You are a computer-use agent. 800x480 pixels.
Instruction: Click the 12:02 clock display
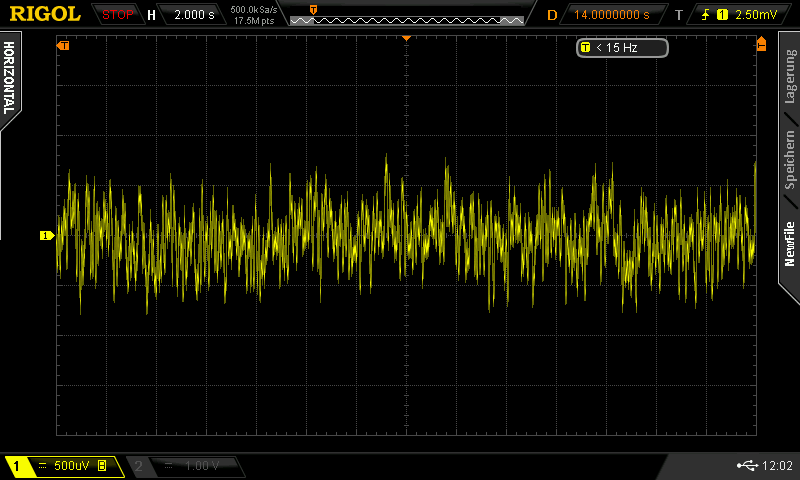point(777,465)
